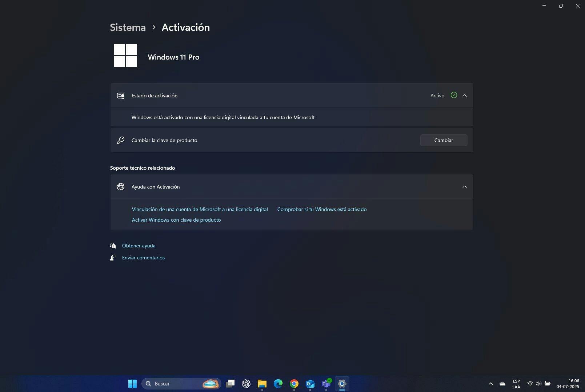Click the Enviar comentarios link

pos(143,258)
